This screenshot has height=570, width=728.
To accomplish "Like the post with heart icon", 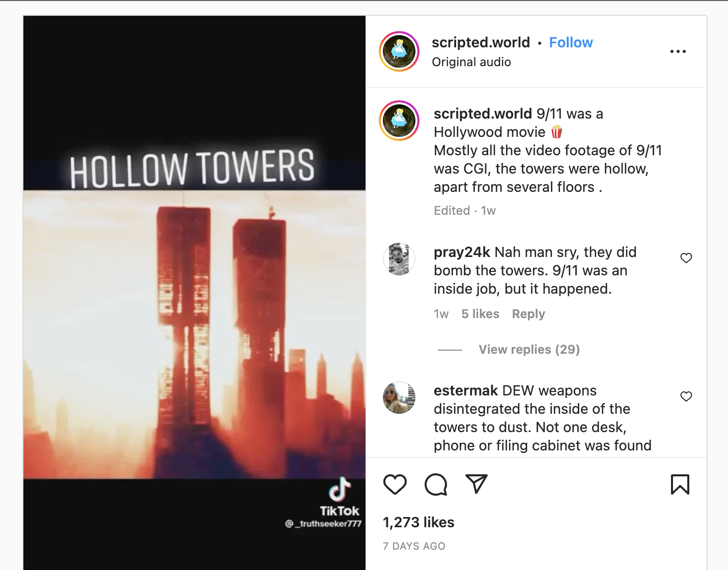I will click(x=395, y=484).
